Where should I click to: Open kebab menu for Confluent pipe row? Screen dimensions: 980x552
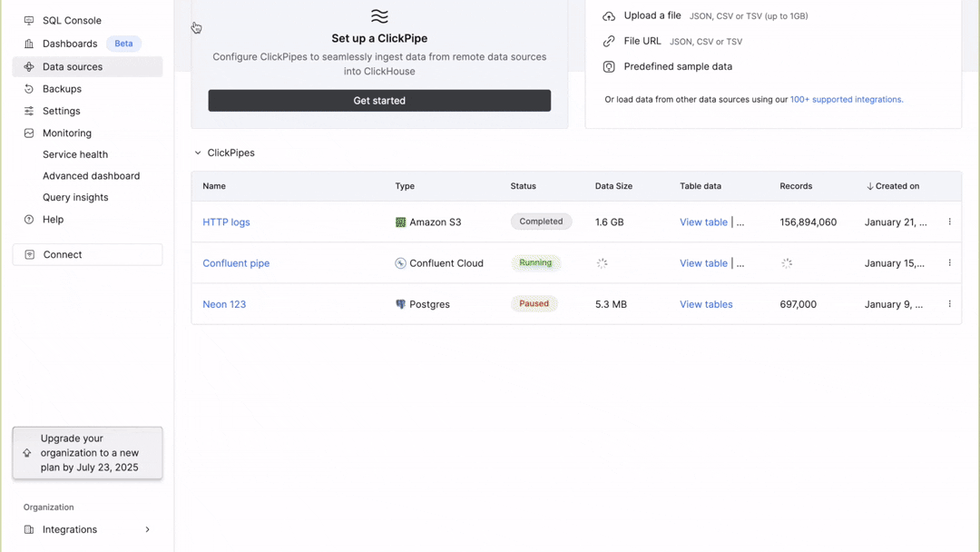click(949, 263)
